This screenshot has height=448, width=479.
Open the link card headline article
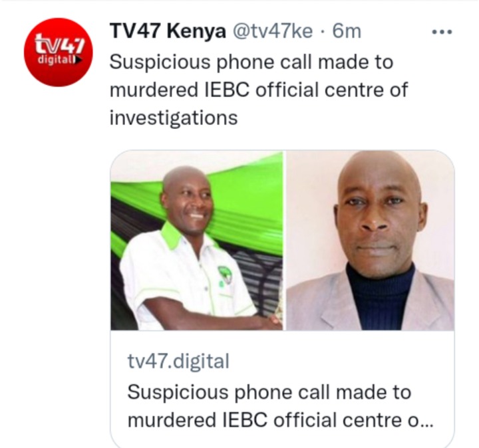(280, 406)
